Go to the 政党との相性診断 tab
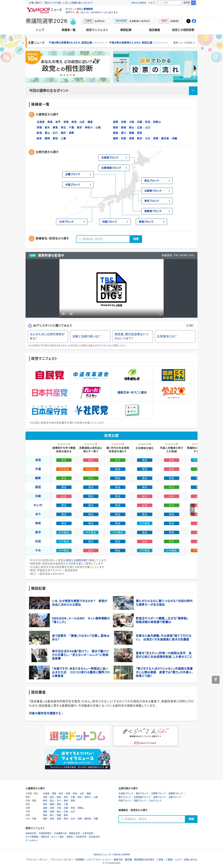Viewport: 223px width, 868px height. click(x=183, y=30)
